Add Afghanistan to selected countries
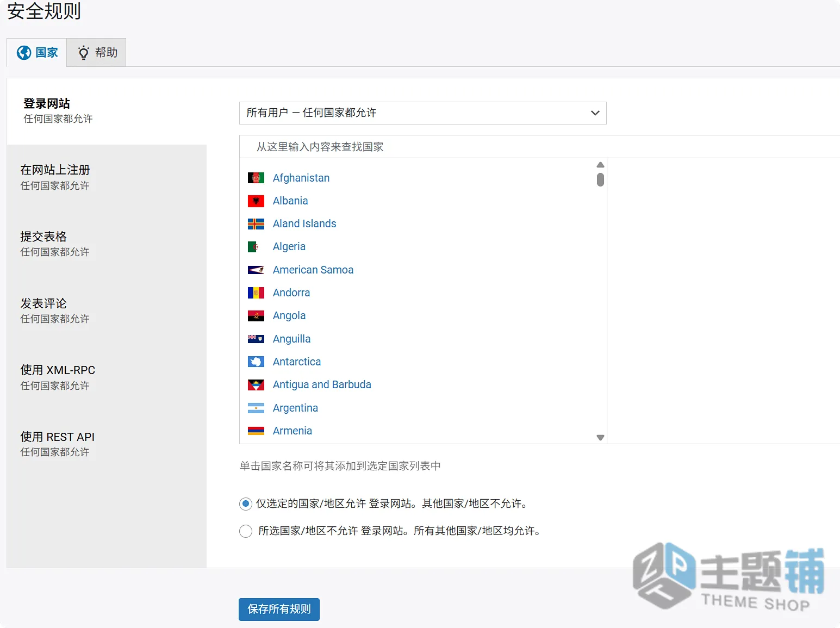Viewport: 840px width, 628px height. tap(301, 178)
